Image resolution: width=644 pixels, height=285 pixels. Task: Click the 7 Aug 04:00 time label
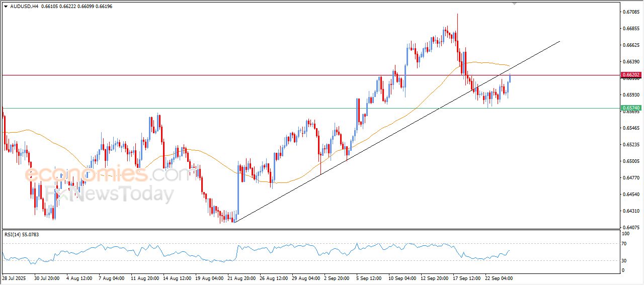pyautogui.click(x=111, y=278)
